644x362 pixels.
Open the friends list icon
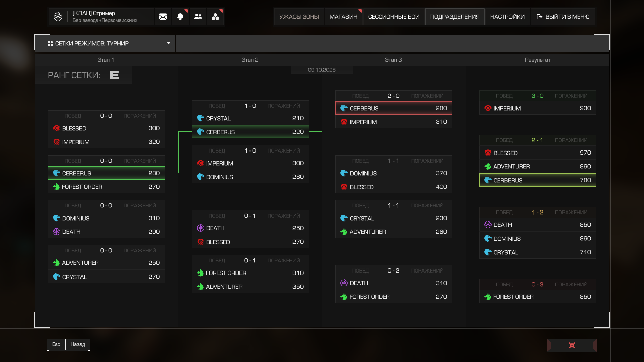pyautogui.click(x=198, y=17)
